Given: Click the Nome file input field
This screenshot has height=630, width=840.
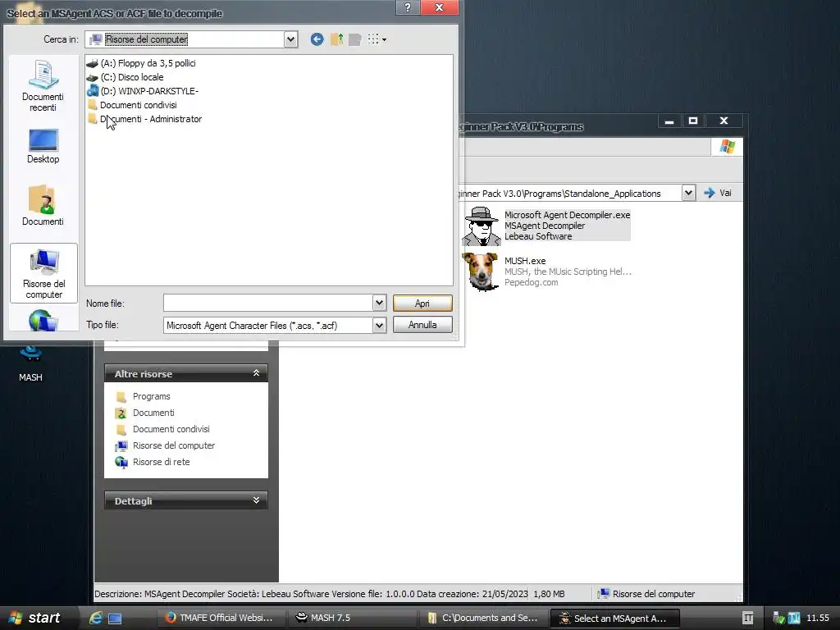Looking at the screenshot, I should tap(268, 303).
